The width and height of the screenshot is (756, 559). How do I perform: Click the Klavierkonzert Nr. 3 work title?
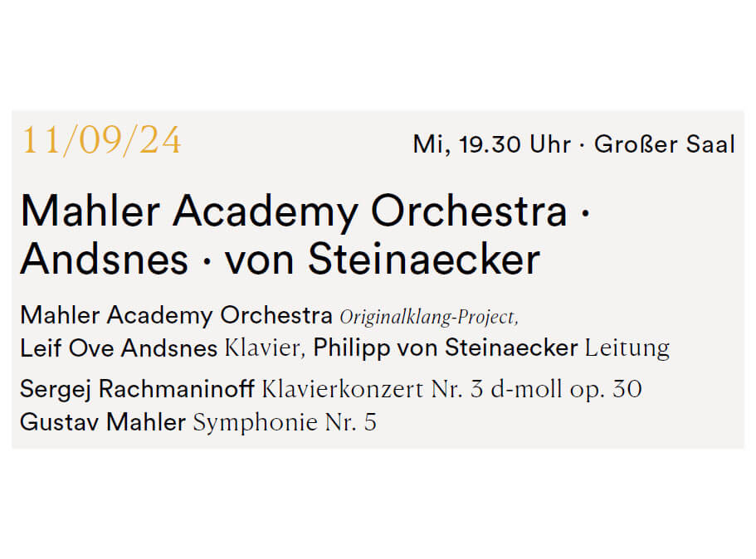[373, 389]
